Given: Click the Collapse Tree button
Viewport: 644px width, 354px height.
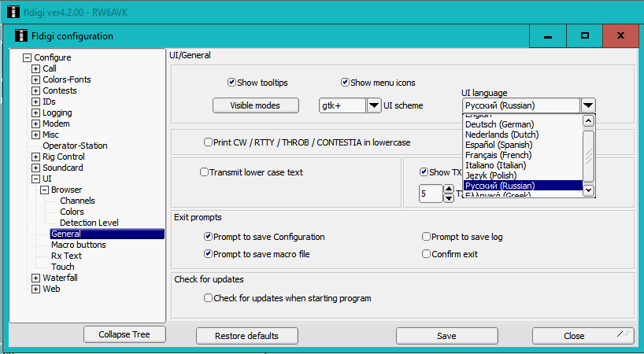Looking at the screenshot, I should coord(124,334).
